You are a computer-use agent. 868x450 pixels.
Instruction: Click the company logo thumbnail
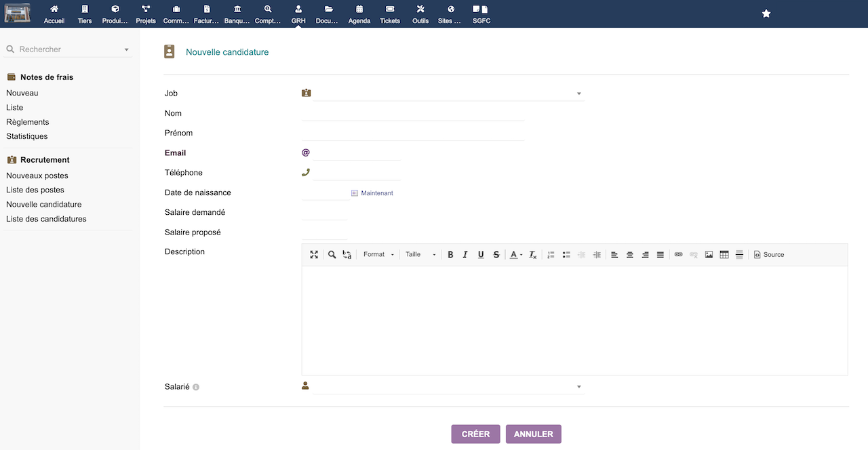(18, 14)
